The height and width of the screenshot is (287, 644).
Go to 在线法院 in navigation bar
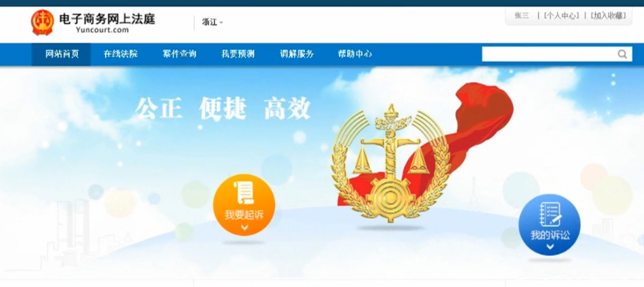[120, 54]
